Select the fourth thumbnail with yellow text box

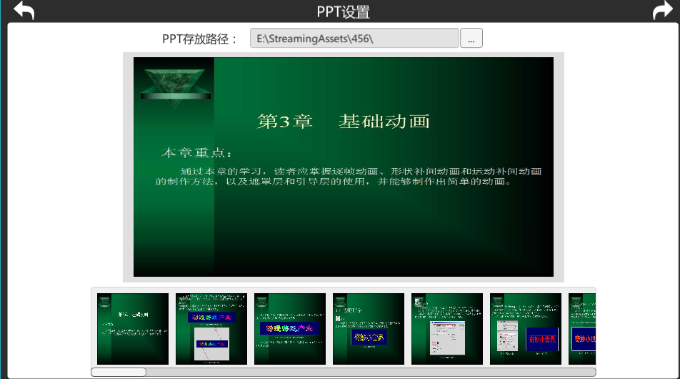point(369,329)
